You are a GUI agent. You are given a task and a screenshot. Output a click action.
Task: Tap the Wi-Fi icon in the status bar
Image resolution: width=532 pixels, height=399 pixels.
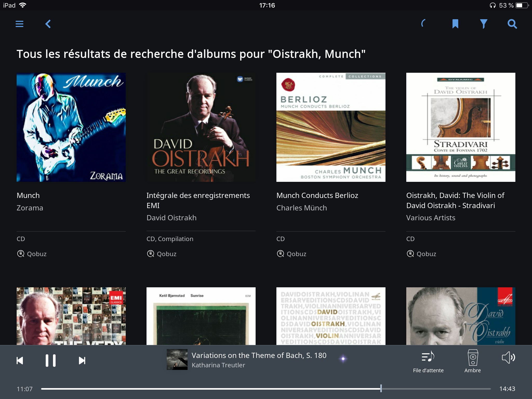(x=23, y=5)
